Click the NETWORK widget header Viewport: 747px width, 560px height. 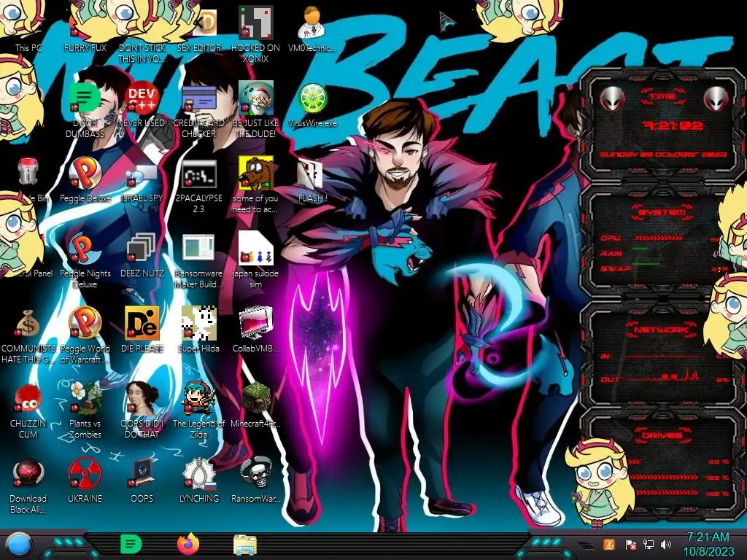[x=661, y=330]
